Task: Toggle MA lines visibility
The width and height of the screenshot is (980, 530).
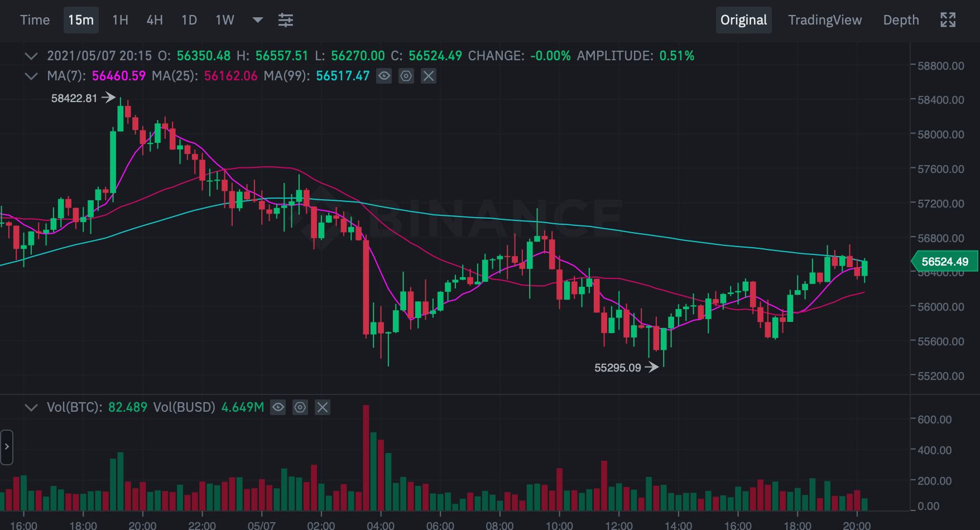Action: pos(384,76)
